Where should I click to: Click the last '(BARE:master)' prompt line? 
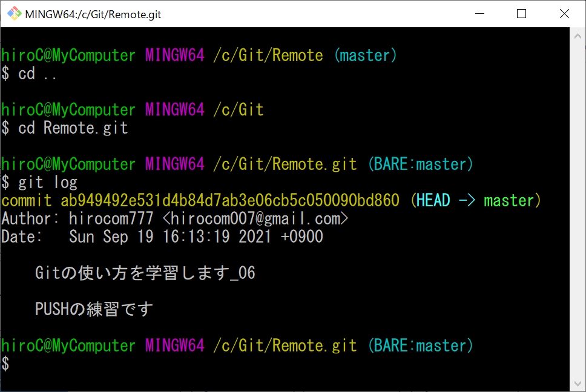[237, 345]
